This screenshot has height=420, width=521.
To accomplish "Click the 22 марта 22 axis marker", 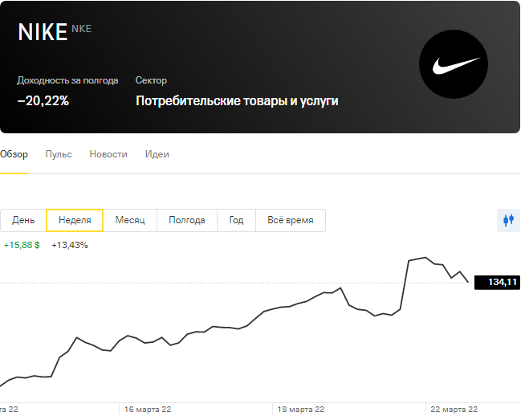I will [x=454, y=410].
